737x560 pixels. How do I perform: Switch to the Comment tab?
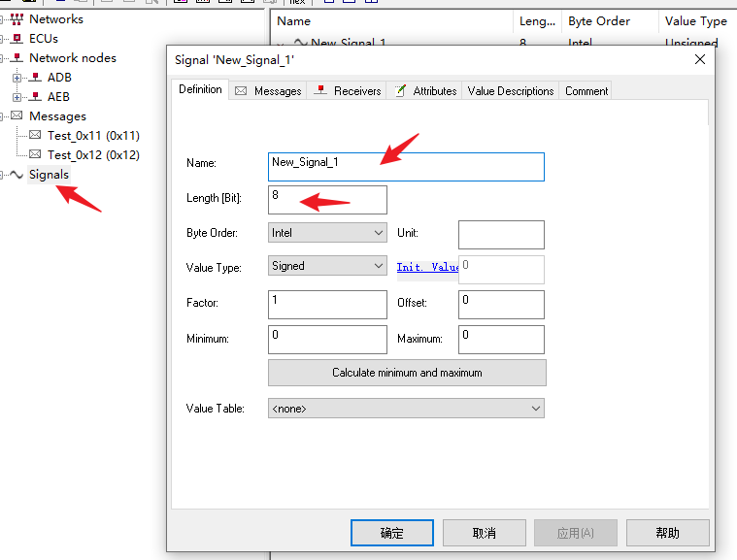pos(586,90)
